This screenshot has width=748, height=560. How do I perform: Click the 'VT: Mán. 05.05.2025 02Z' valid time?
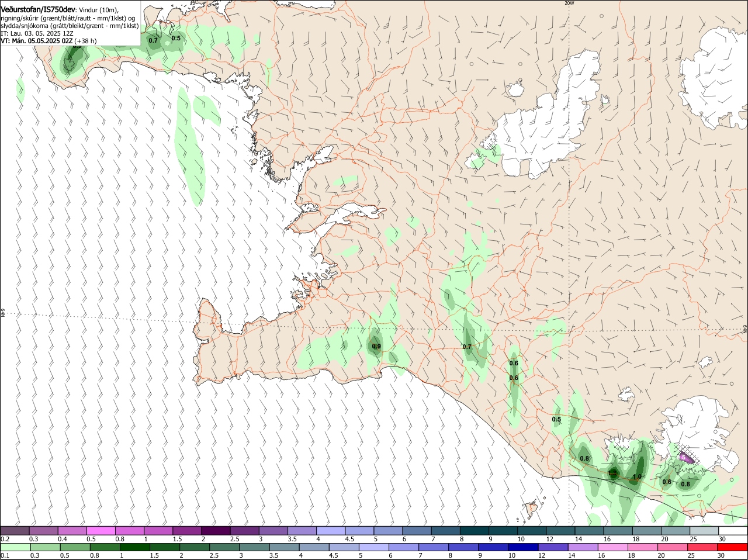(37, 41)
